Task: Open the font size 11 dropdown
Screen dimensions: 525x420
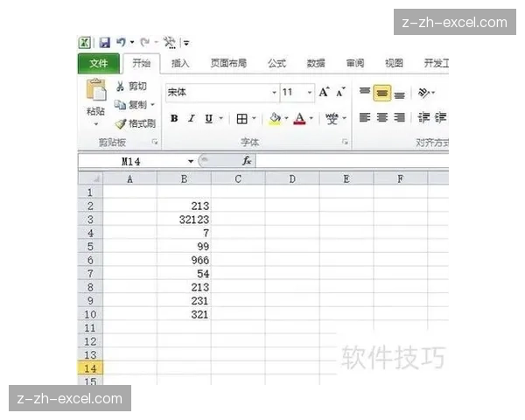Action: pos(310,93)
